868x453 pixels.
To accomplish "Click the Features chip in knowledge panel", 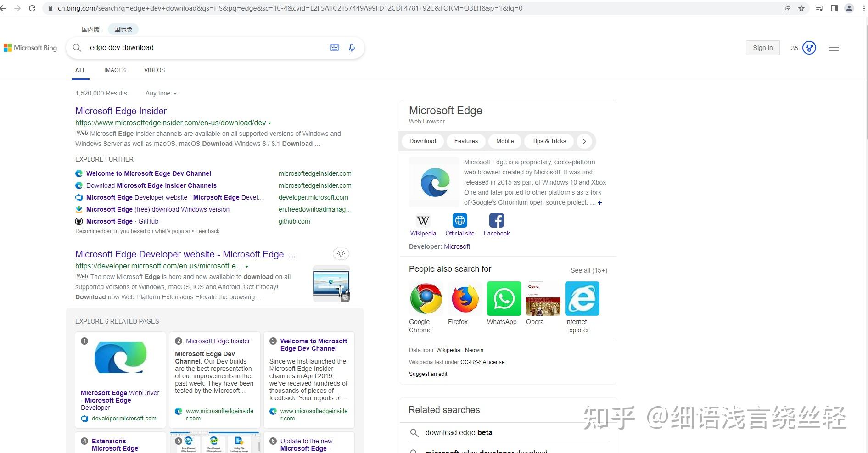I will coord(466,141).
